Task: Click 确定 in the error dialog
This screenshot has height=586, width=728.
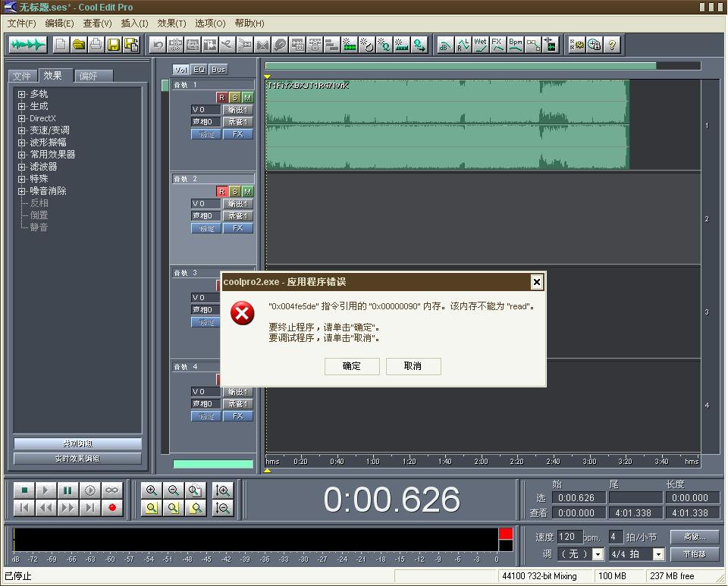Action: point(351,366)
